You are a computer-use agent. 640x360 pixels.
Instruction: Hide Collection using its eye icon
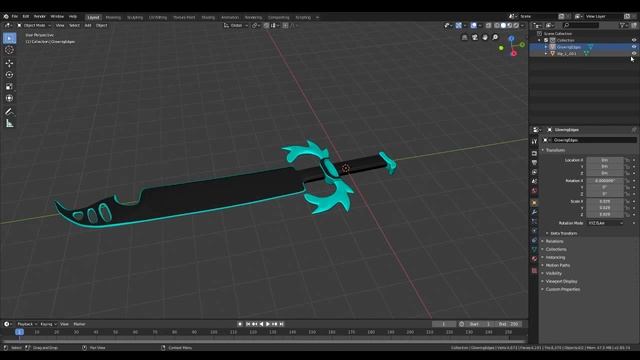pos(634,40)
